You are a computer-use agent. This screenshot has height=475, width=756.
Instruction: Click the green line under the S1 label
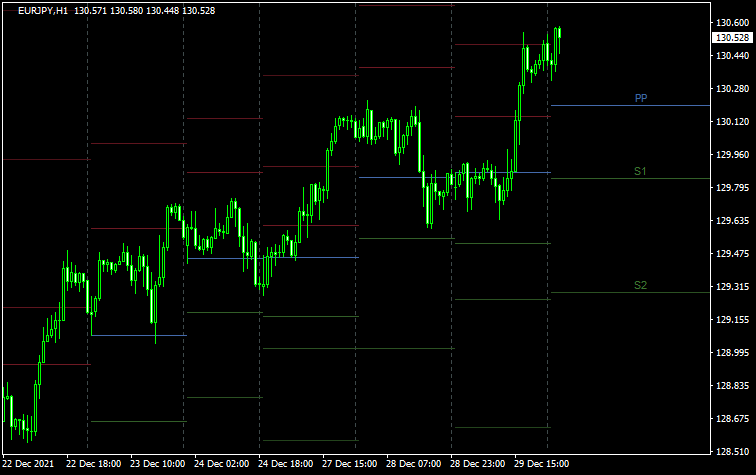point(630,179)
